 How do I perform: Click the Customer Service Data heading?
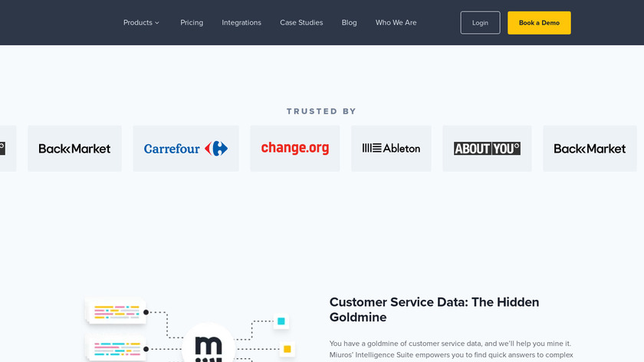[434, 309]
